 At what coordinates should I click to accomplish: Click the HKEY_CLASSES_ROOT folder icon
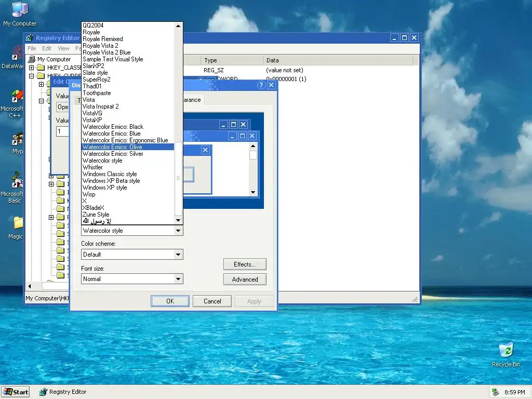click(41, 68)
